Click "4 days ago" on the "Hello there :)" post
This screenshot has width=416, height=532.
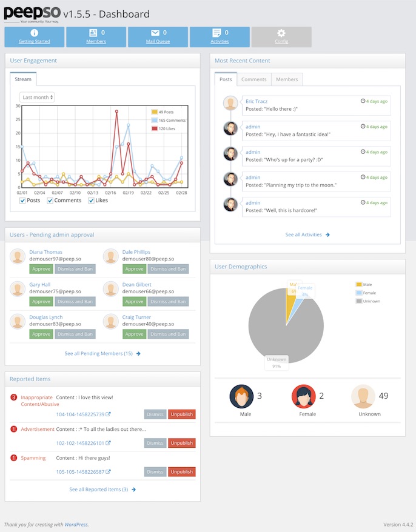click(374, 101)
